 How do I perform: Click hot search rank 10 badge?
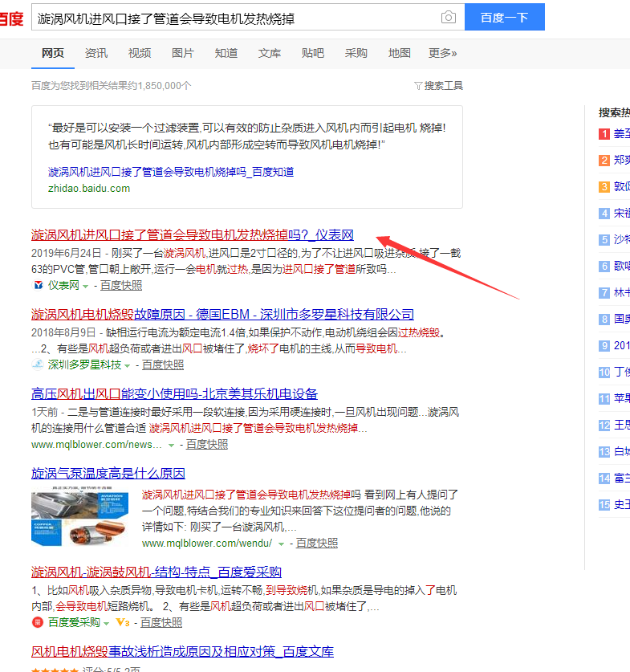(604, 373)
